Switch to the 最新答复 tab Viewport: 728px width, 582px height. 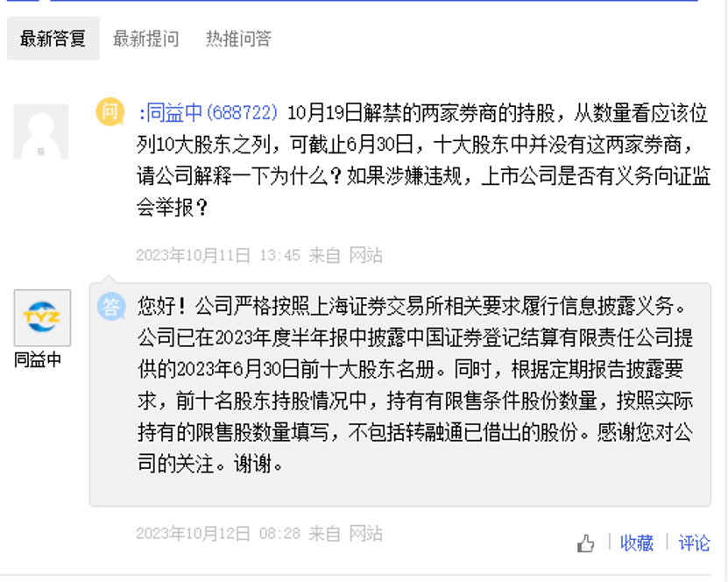(53, 39)
